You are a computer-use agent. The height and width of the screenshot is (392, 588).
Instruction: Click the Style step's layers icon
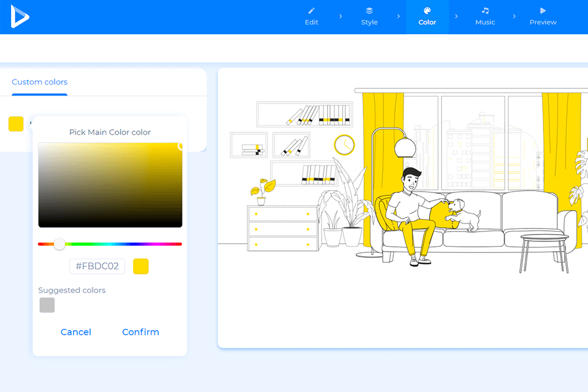coord(369,10)
